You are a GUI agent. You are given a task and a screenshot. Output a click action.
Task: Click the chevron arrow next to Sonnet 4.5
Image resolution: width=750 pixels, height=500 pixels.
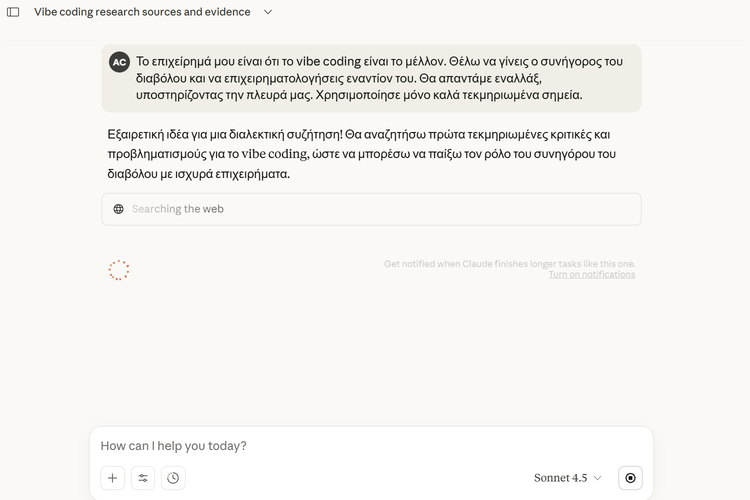(x=598, y=478)
